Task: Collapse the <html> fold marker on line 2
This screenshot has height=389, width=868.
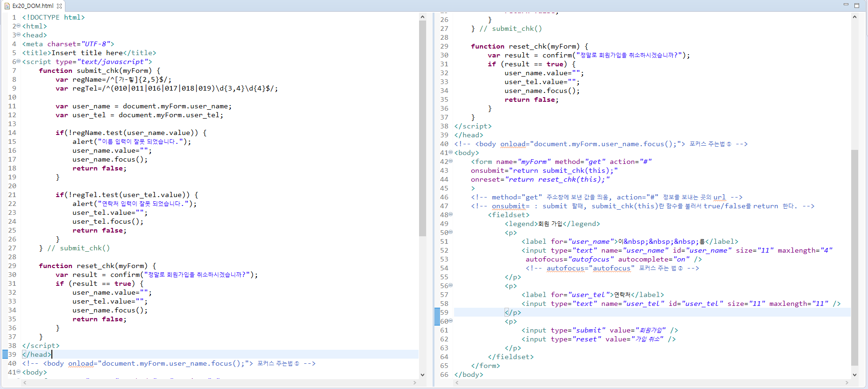Action: point(19,26)
